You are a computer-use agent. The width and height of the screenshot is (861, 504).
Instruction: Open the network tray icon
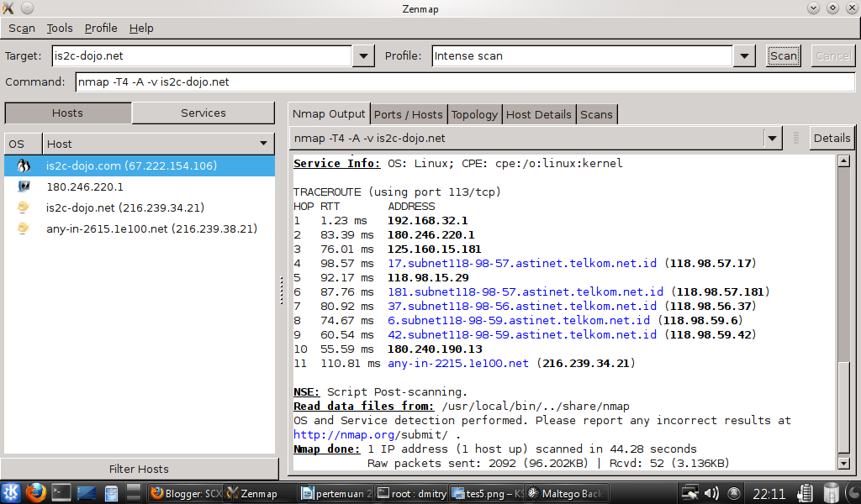tap(689, 493)
